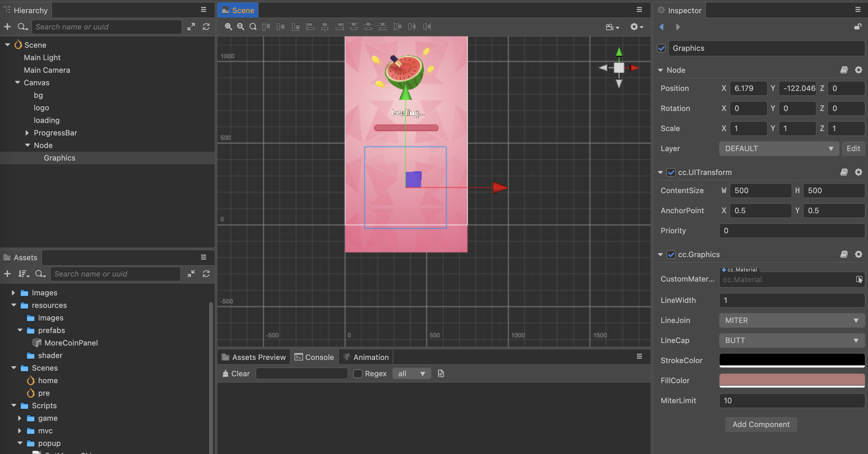Open the cc.Graphics component gear settings

(858, 254)
